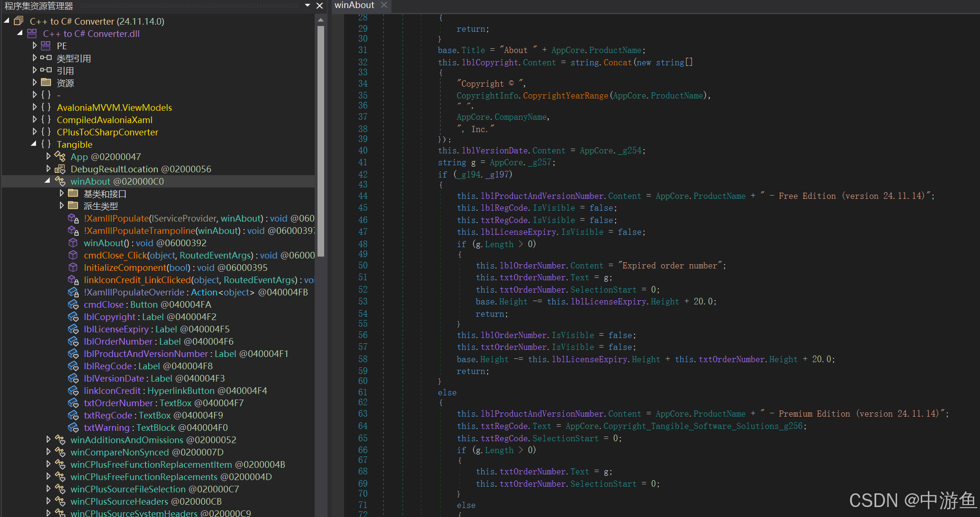This screenshot has height=517, width=980.
Task: Open the assembly explorer panel dropdown menu
Action: 308,6
